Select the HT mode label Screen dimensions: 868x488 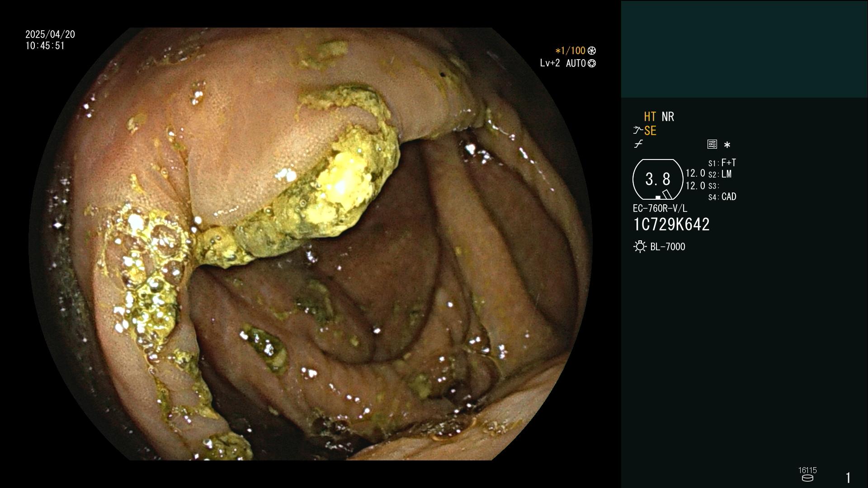point(650,117)
